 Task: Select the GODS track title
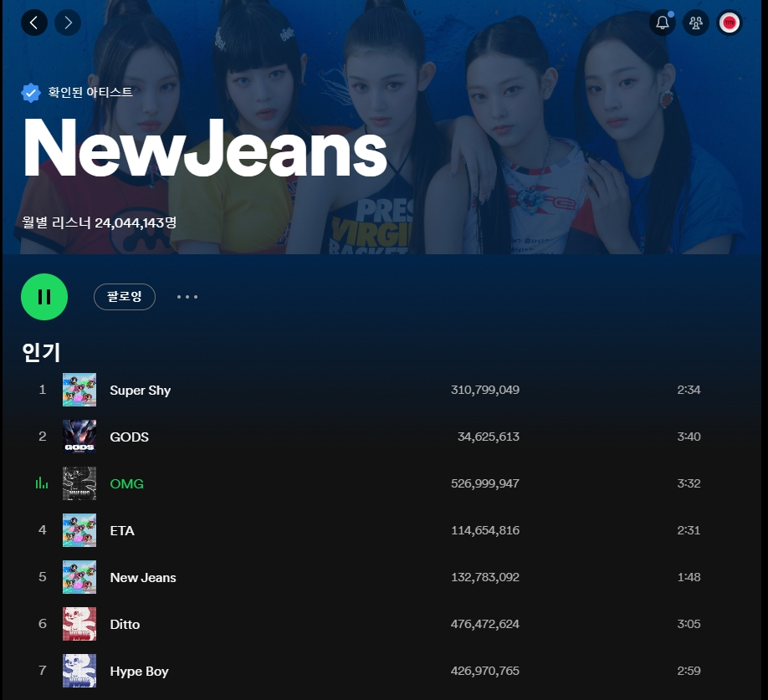pos(130,437)
